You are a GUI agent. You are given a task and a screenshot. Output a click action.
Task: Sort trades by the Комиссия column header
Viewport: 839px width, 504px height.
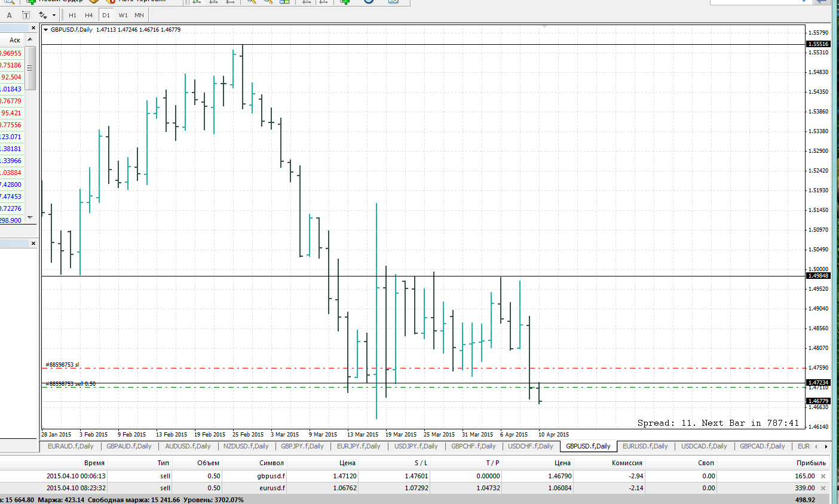coord(627,463)
